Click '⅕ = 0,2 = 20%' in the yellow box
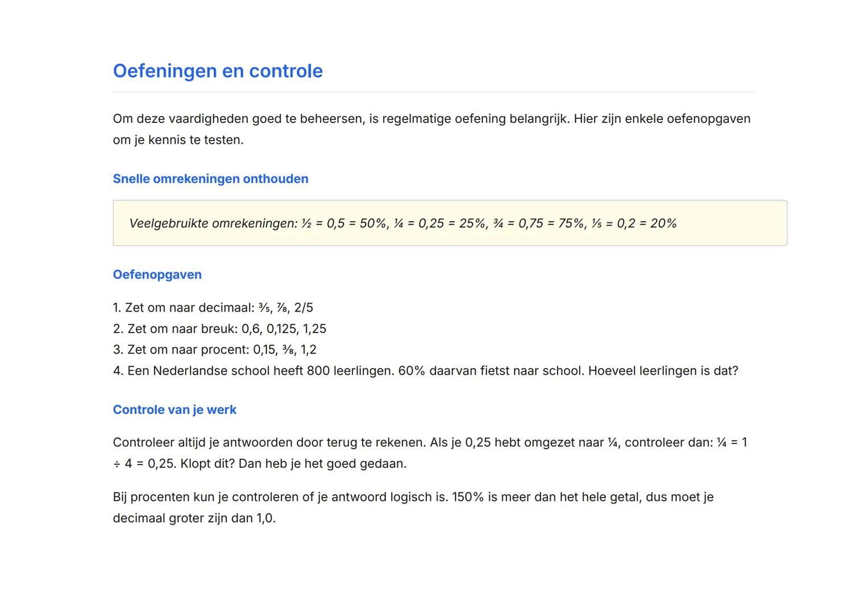The image size is (868, 614). [x=633, y=223]
